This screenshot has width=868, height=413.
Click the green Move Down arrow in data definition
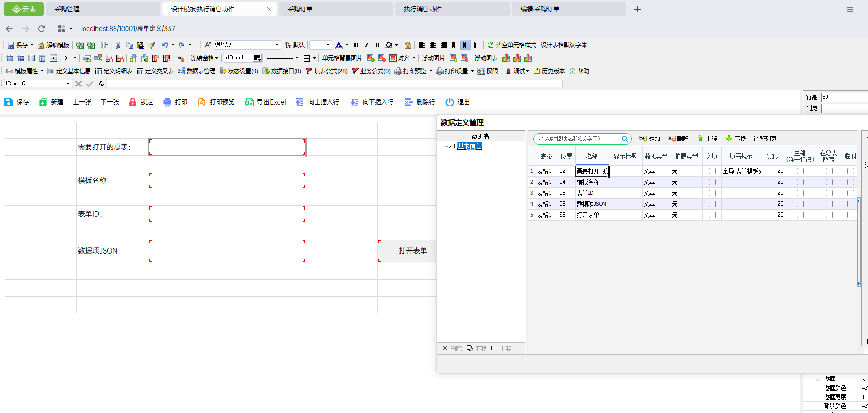[729, 138]
